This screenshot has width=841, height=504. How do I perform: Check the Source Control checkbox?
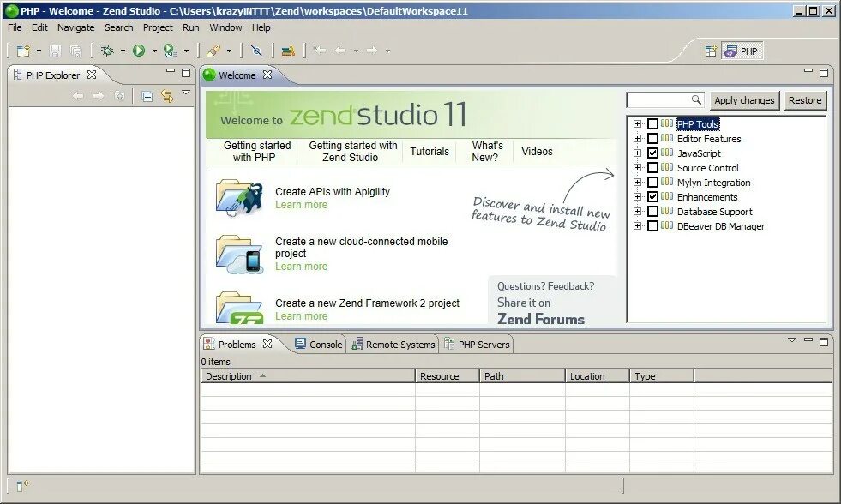652,167
